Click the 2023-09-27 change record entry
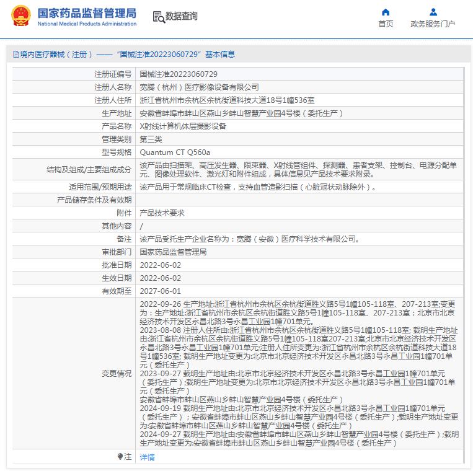This screenshot has height=476, width=473. coord(298,387)
